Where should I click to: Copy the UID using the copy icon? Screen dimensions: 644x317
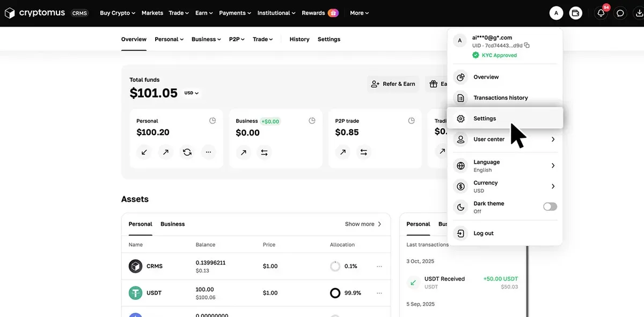click(x=526, y=45)
